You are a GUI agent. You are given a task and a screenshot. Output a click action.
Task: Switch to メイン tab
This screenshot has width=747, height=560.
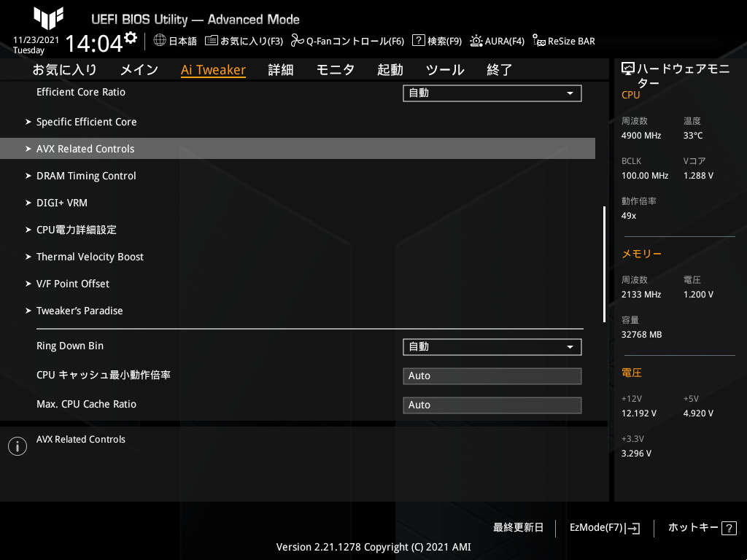pos(139,70)
